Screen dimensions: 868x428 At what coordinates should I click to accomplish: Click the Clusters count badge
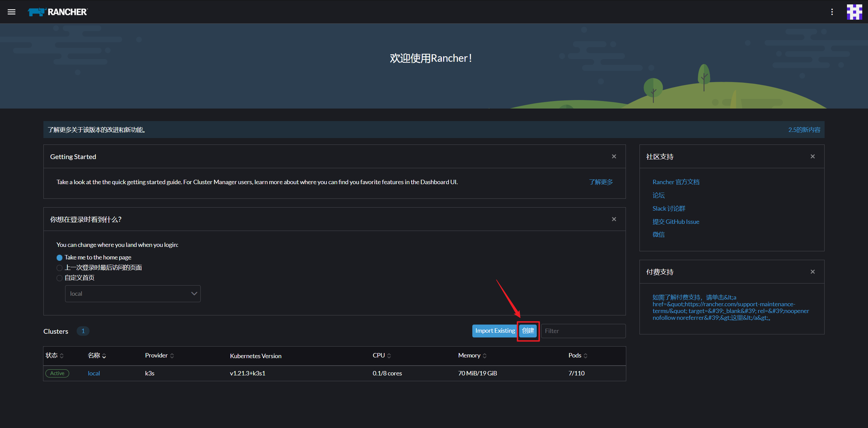coord(83,331)
